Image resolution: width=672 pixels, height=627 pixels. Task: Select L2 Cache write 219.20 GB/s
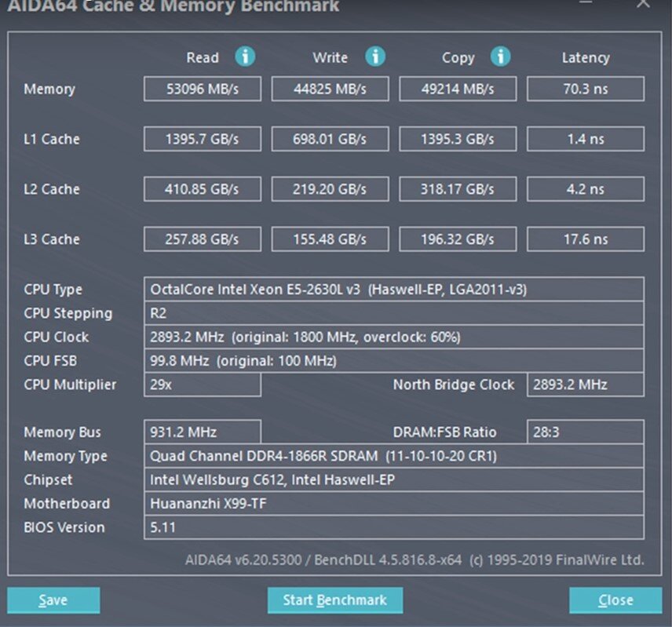[330, 189]
